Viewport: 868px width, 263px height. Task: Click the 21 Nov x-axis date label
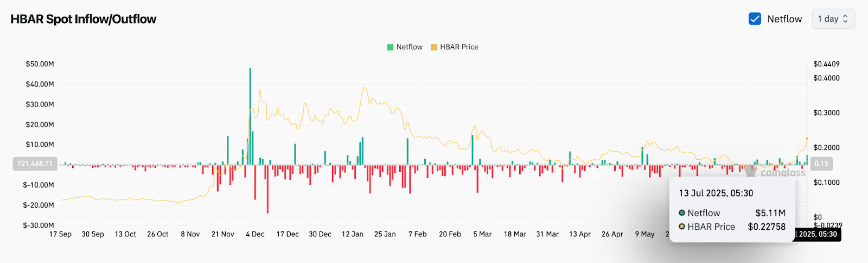pyautogui.click(x=223, y=234)
